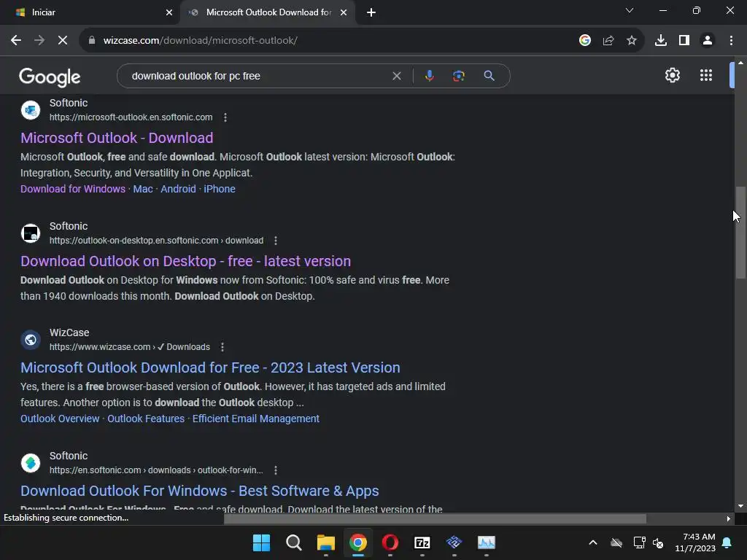Open Outlook Features sublink
This screenshot has height=560, width=747.
(146, 419)
